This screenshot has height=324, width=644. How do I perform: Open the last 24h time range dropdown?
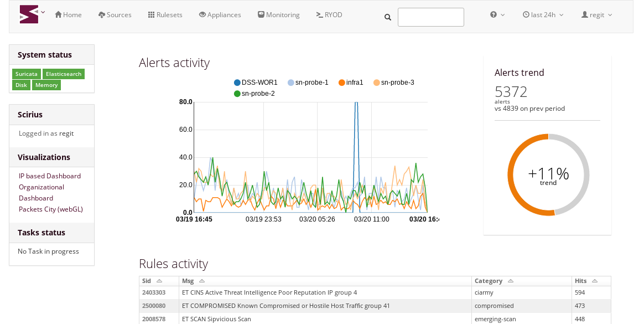tap(543, 15)
